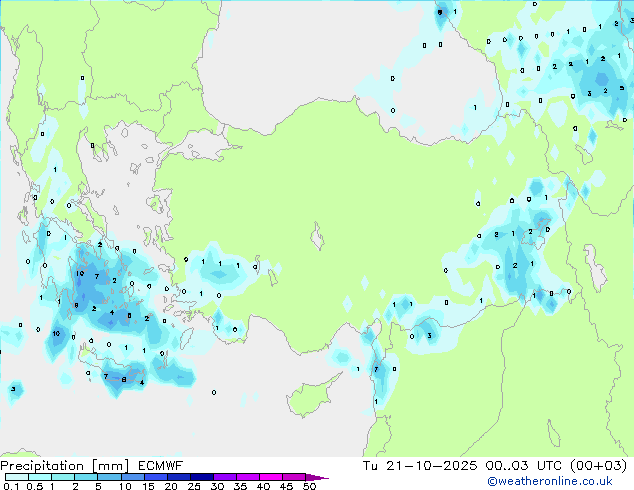
Task: Pick the 15–20 mm legend swatch
Action: tap(155, 477)
